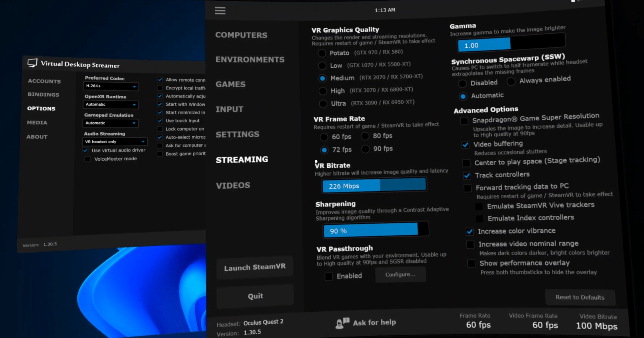Click the Virtual Desktop Streamer logo icon
This screenshot has width=644, height=338.
[x=32, y=63]
